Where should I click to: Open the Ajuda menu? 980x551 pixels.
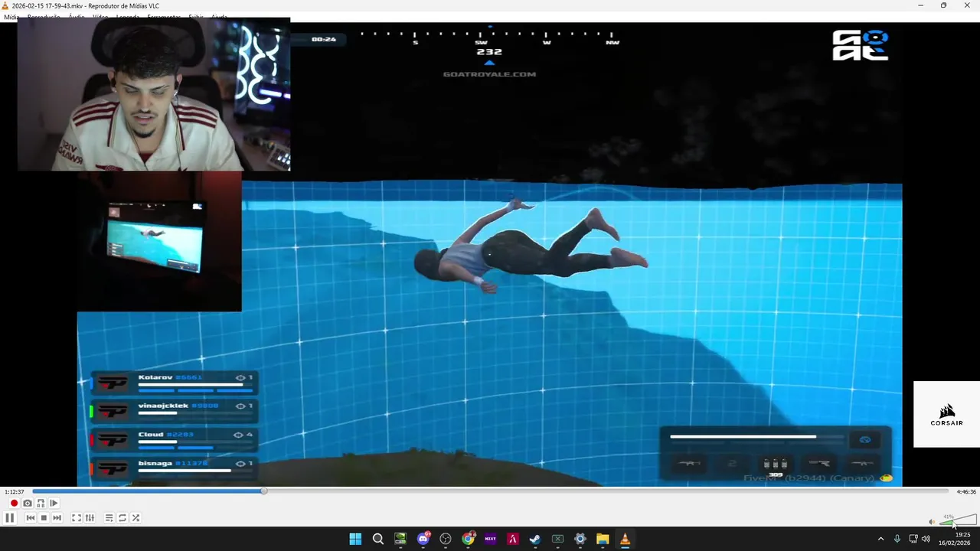219,17
